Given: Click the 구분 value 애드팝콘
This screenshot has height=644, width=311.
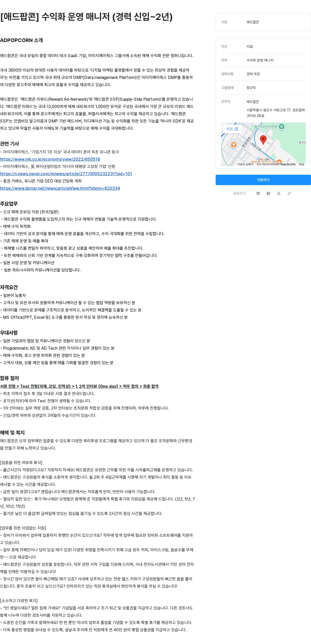Looking at the screenshot, I should [253, 22].
